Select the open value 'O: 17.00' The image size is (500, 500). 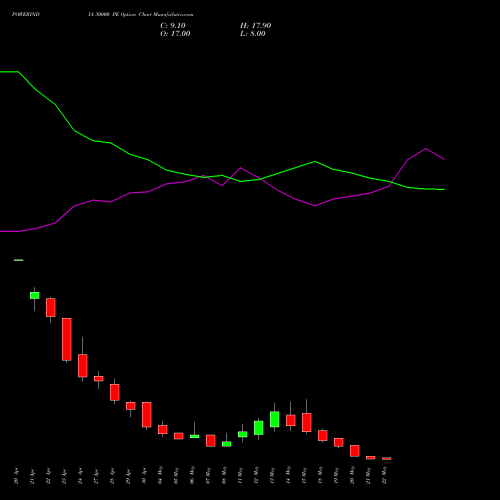(x=175, y=34)
